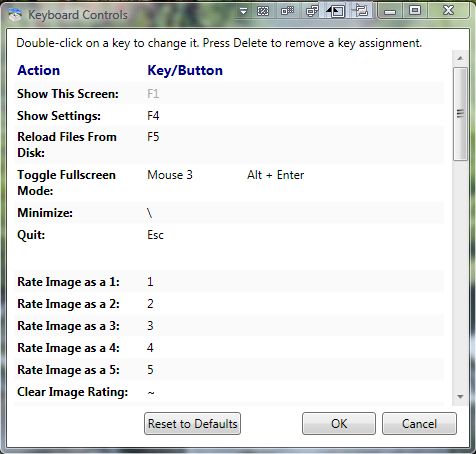Image resolution: width=476 pixels, height=454 pixels.
Task: Click Reset to Defaults button
Action: (192, 424)
